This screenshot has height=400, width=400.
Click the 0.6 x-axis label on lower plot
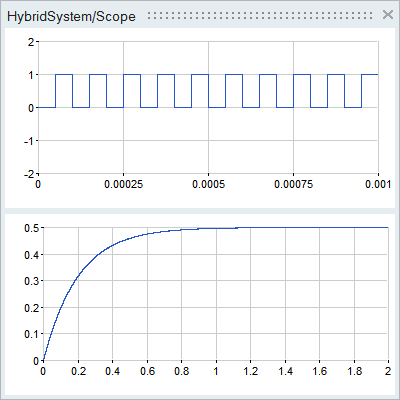coord(147,371)
